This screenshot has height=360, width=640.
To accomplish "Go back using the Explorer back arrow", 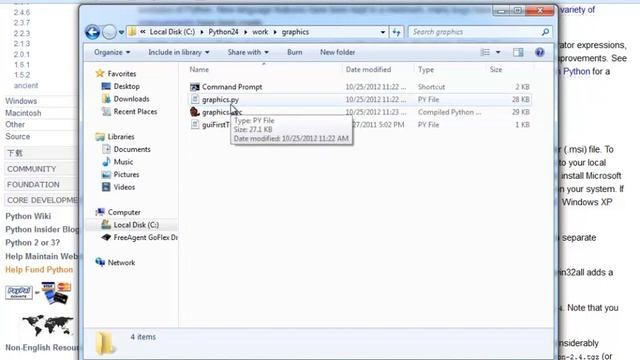I will click(93, 32).
